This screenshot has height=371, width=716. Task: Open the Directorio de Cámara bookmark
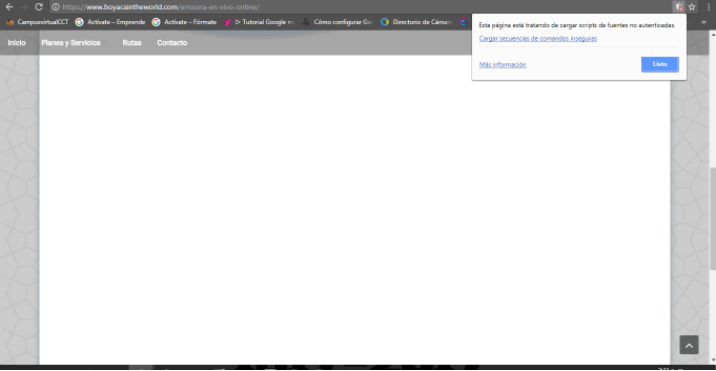pos(416,21)
